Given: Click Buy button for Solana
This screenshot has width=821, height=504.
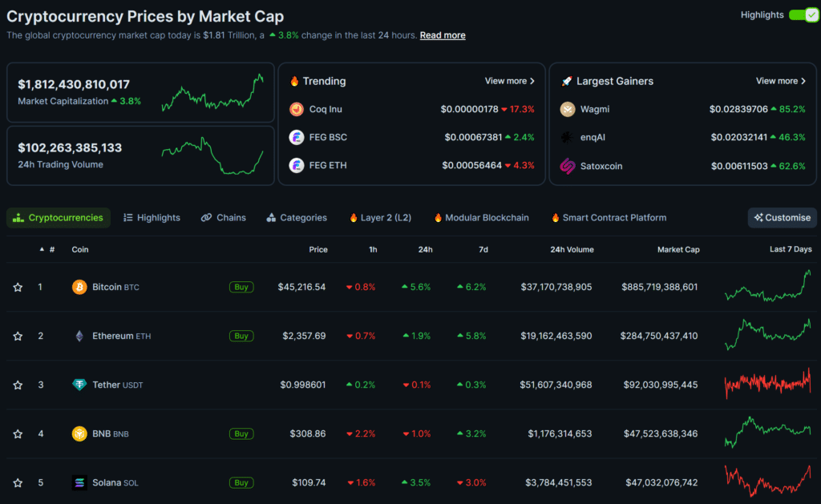Looking at the screenshot, I should click(x=241, y=482).
